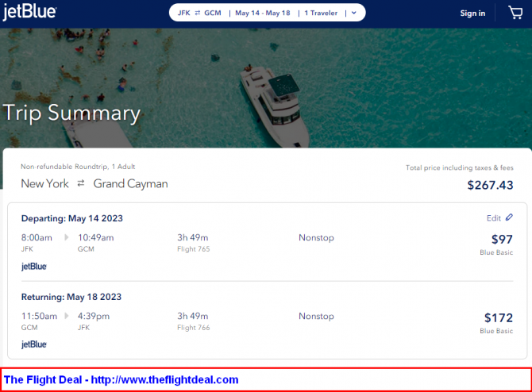This screenshot has width=532, height=392.
Task: Click the jetBlue logo in header
Action: tap(29, 12)
